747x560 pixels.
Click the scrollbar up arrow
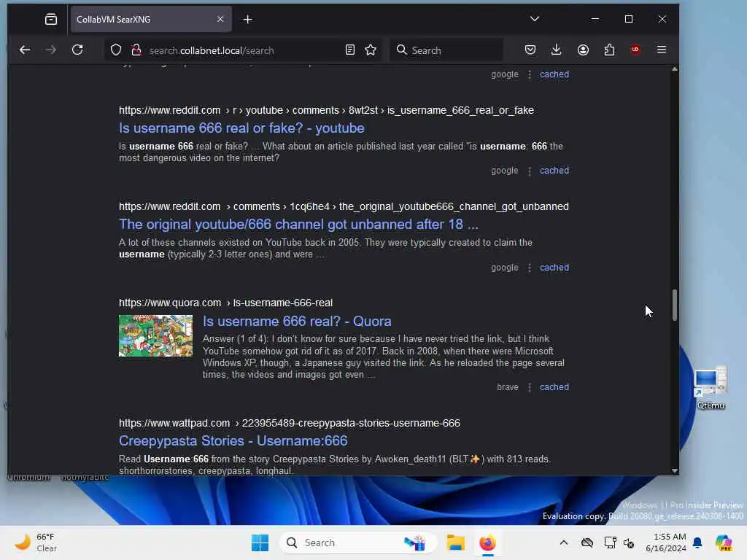click(674, 69)
